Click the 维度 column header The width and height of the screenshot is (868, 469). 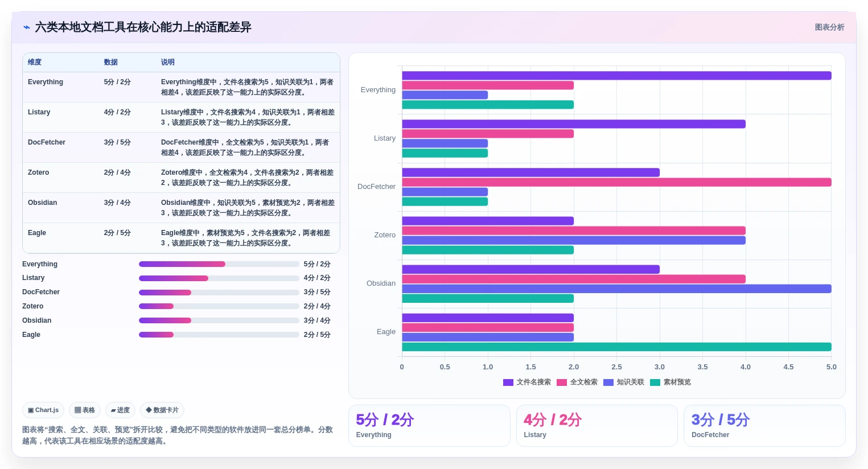tap(35, 62)
